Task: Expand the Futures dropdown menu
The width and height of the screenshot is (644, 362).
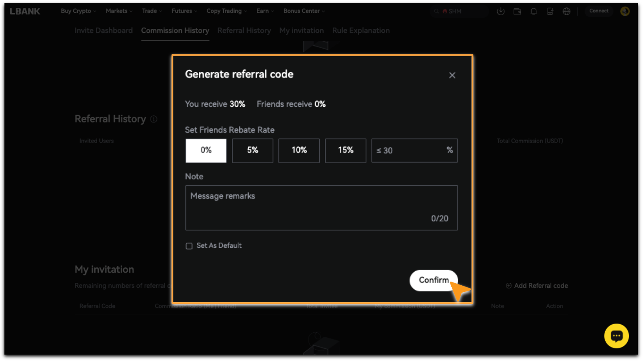Action: pos(184,11)
